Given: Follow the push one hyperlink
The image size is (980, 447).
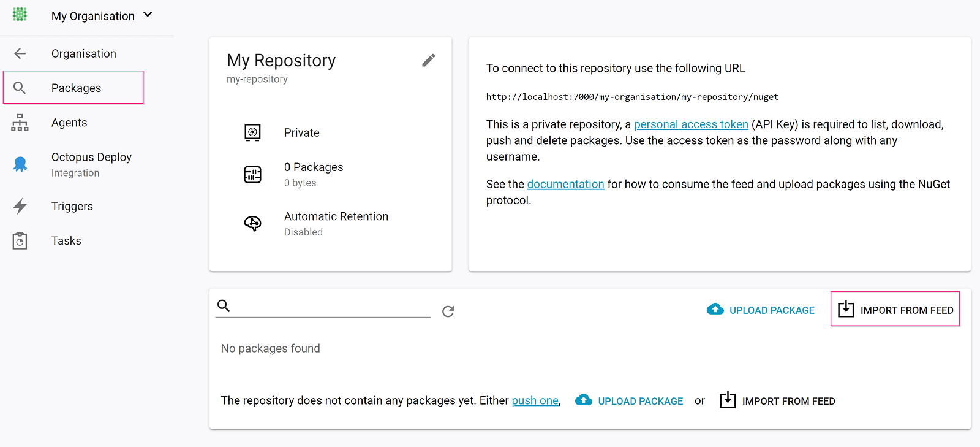Looking at the screenshot, I should pyautogui.click(x=535, y=400).
